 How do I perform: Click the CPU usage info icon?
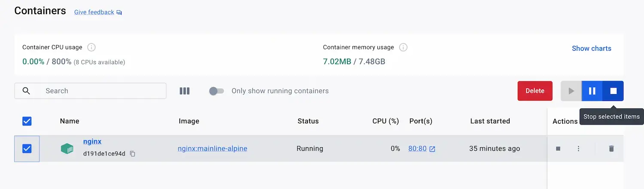pos(91,47)
